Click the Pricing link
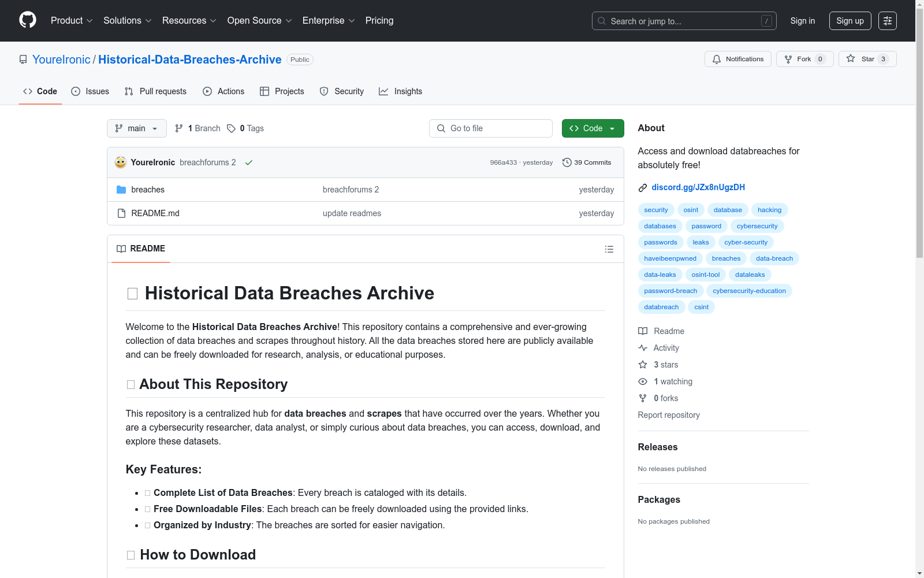Viewport: 924px width, 578px height. (x=379, y=21)
